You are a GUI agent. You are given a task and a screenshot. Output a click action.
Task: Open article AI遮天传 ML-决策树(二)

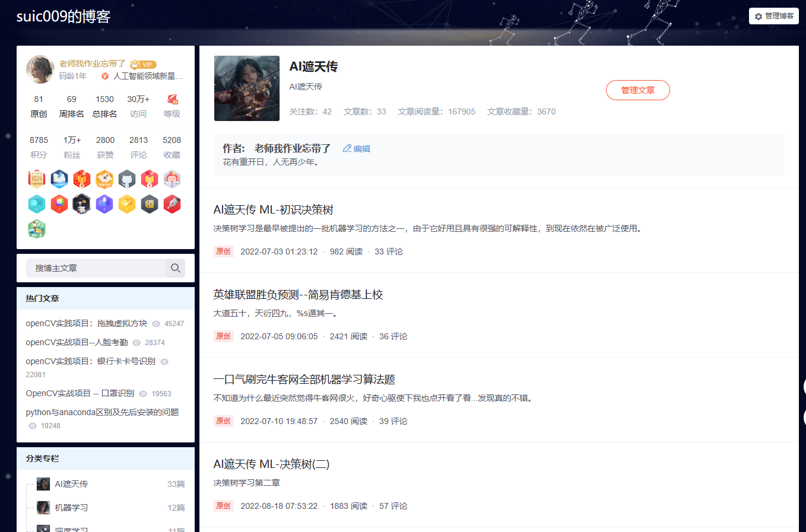[271, 464]
